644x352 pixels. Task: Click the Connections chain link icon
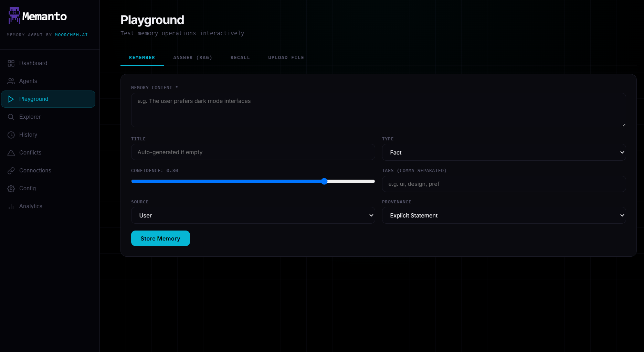[x=11, y=171]
